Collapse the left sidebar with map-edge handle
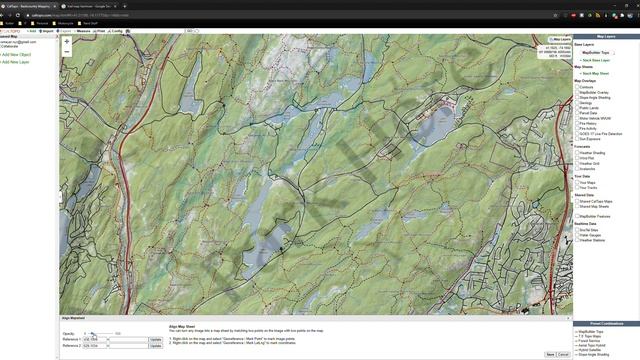Screen dimensions: 640x360 click(60, 197)
